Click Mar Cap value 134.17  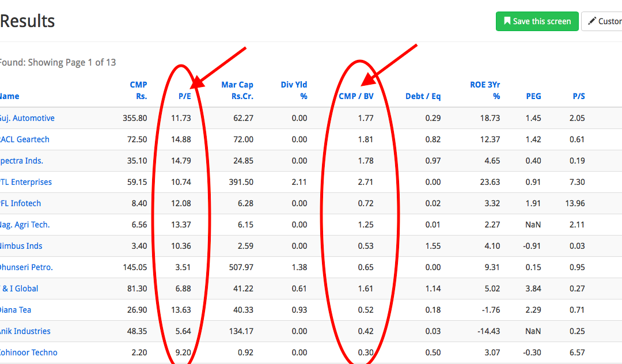click(x=241, y=332)
